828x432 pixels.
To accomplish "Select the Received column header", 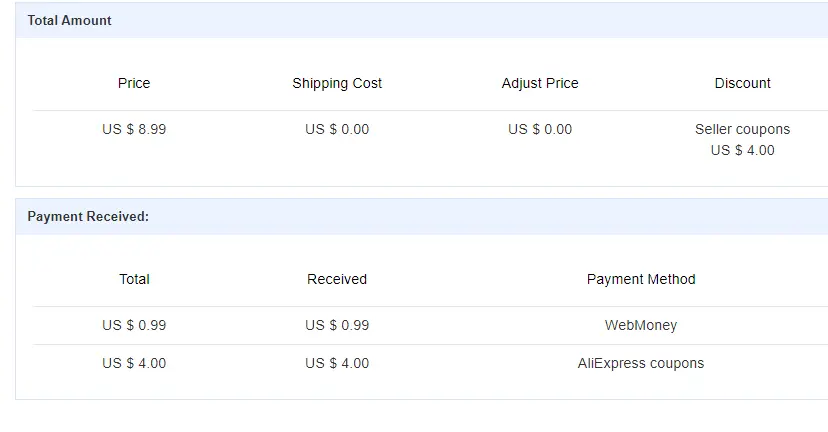I will (x=337, y=279).
